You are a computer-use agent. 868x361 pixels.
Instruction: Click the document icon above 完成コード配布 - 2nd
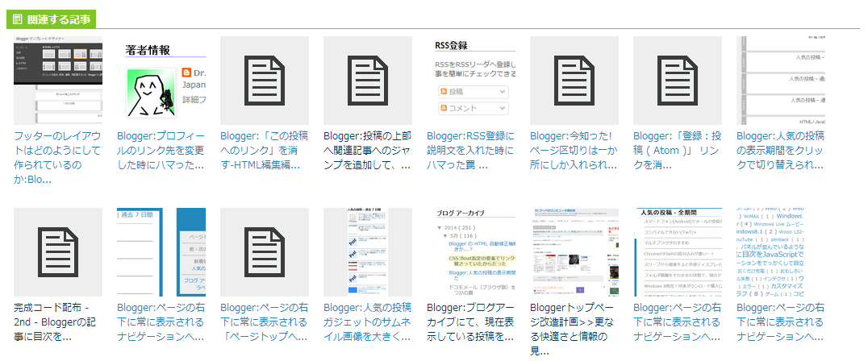[58, 252]
